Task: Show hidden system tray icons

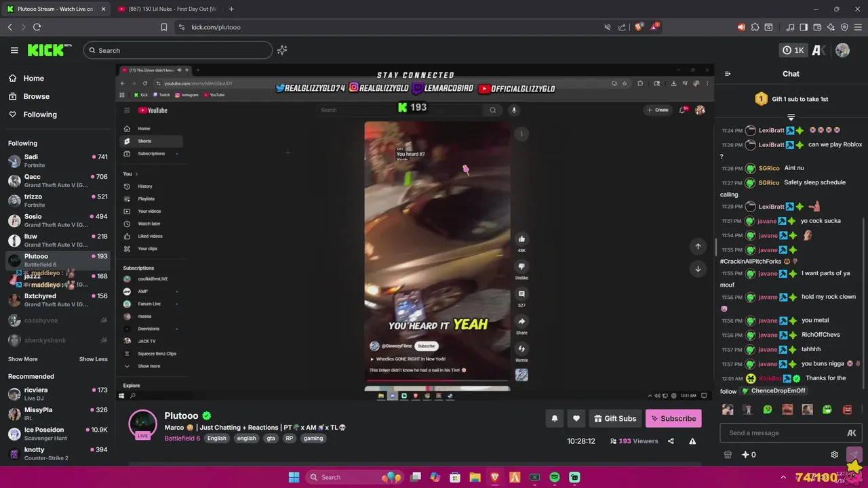Action: 783,477
